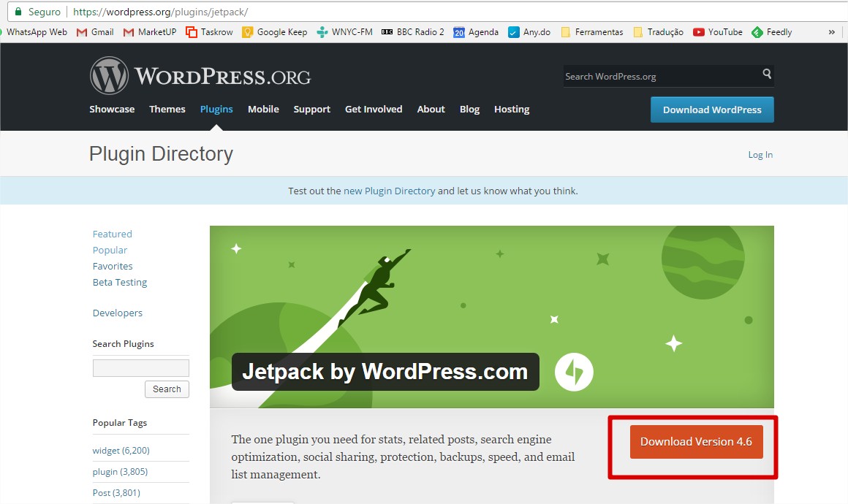Open the Themes menu item
This screenshot has width=848, height=504.
(167, 109)
